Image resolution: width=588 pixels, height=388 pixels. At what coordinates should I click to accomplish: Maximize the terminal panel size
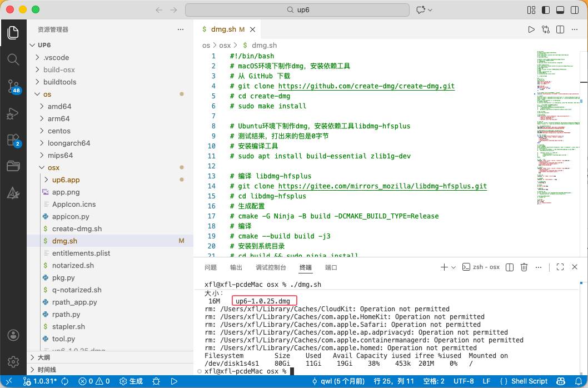tap(560, 267)
